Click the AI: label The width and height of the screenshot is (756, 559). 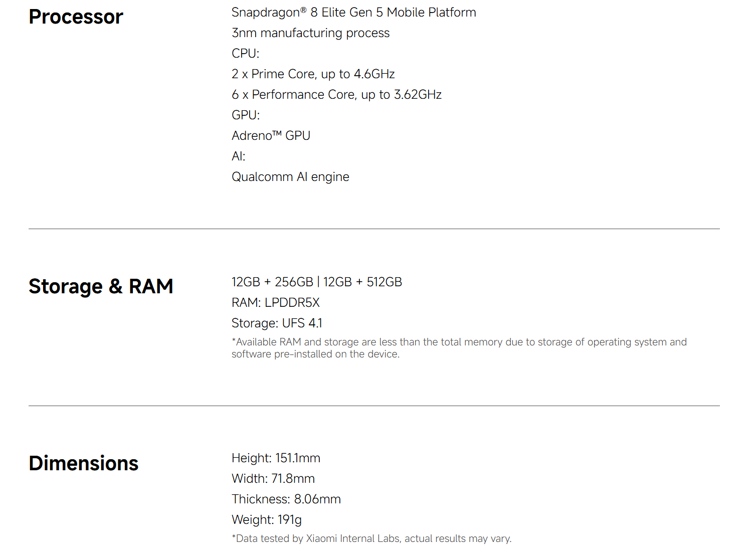click(239, 156)
